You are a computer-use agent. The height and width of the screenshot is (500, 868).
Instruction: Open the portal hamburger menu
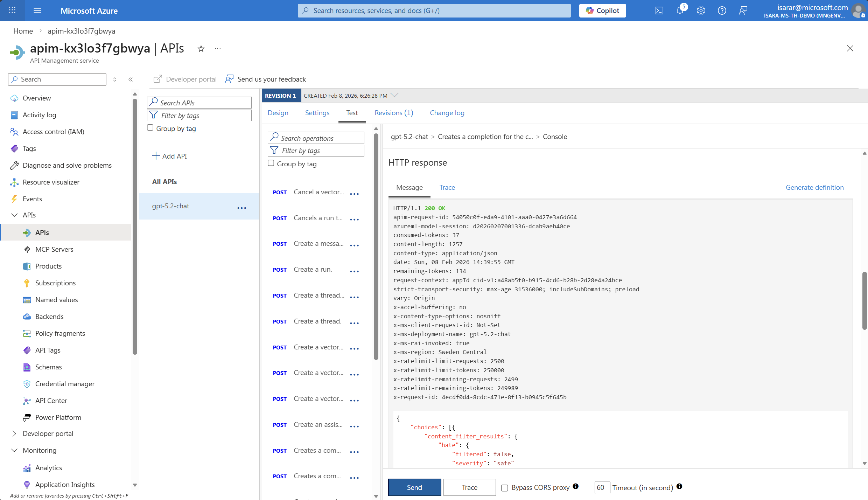[37, 11]
